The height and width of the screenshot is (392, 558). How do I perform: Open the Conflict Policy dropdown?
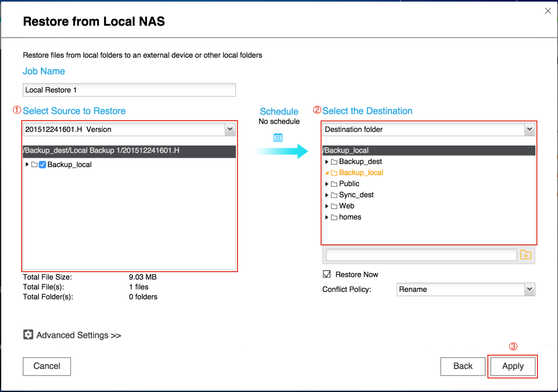(x=529, y=289)
